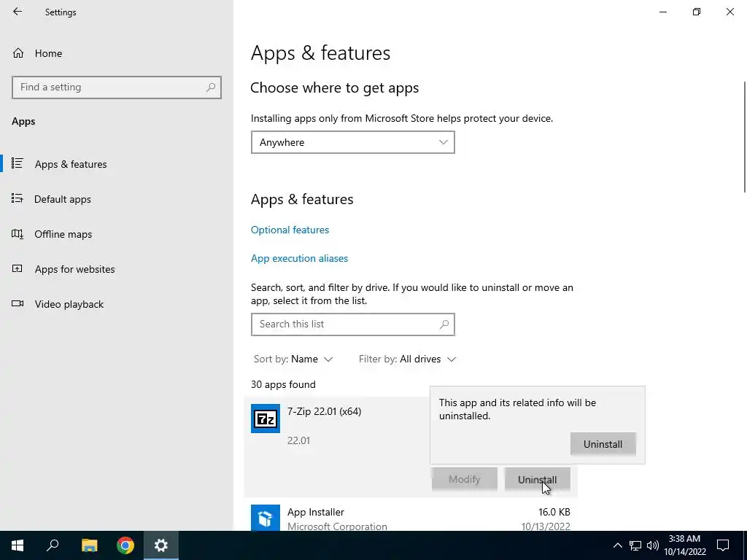Click the 22.01 version text under 7-Zip

click(298, 440)
